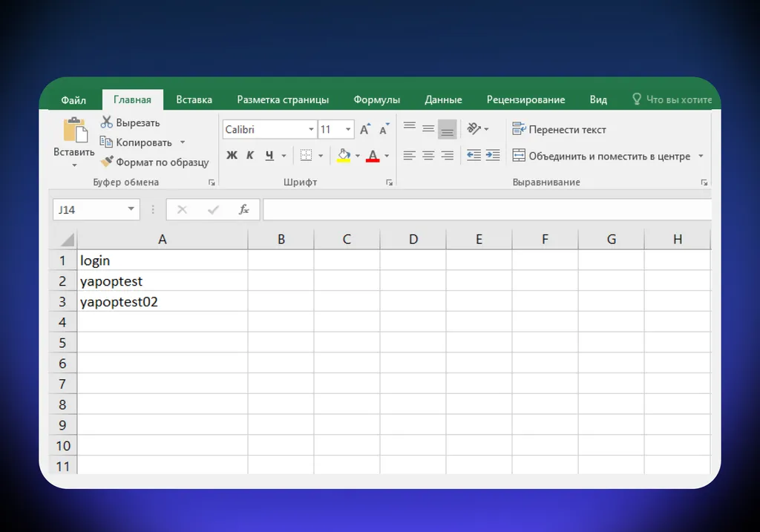Open Буфер обмена dialog launcher
760x532 pixels.
[x=212, y=183]
